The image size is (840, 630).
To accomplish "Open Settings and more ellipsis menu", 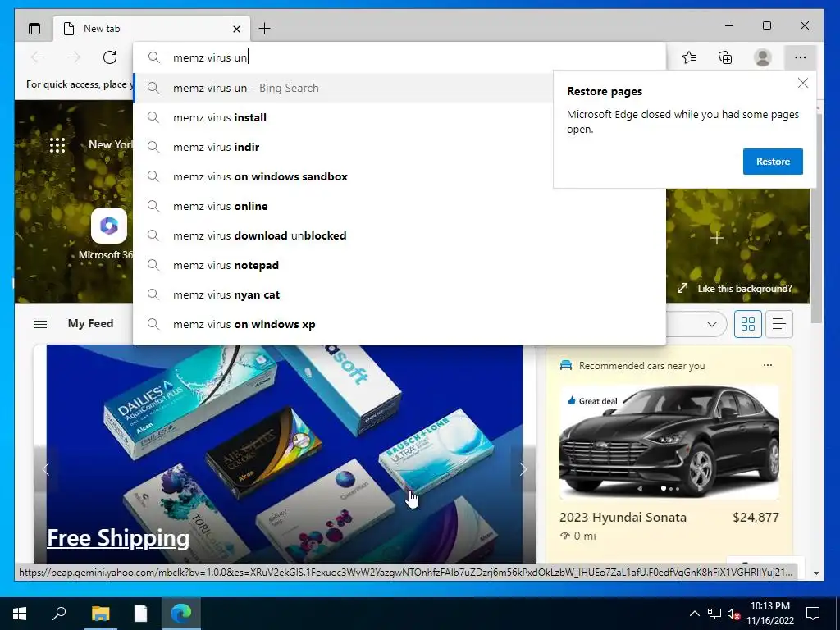I will point(801,57).
